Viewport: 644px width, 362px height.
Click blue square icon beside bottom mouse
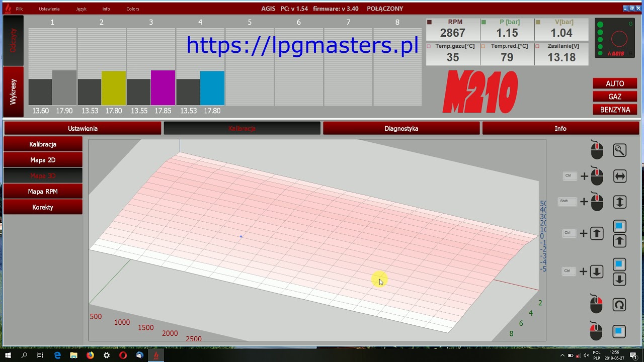tap(619, 331)
